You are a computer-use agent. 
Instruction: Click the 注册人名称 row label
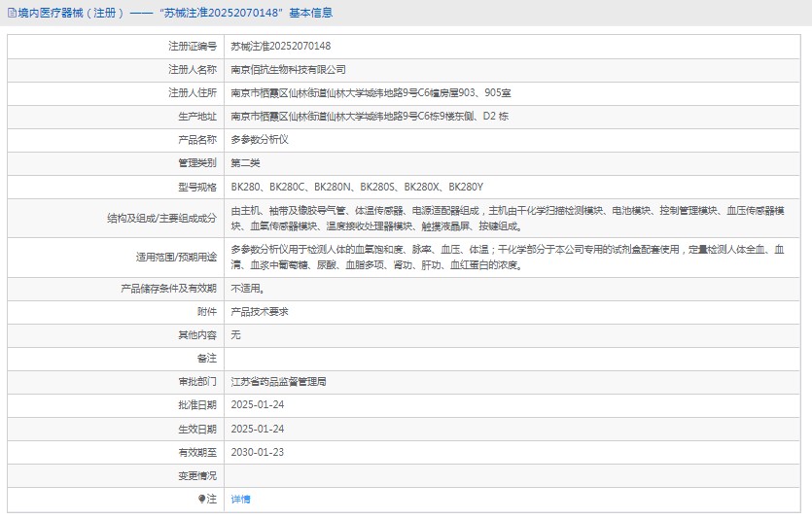(193, 69)
